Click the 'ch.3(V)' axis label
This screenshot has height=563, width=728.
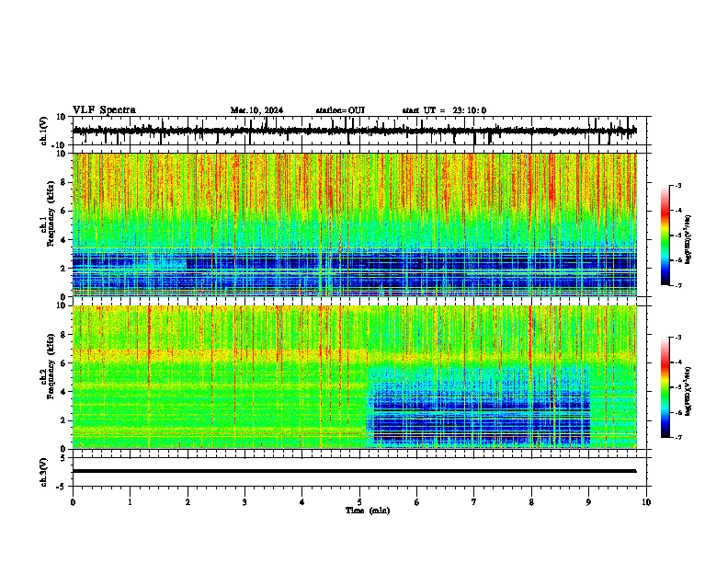(44, 472)
